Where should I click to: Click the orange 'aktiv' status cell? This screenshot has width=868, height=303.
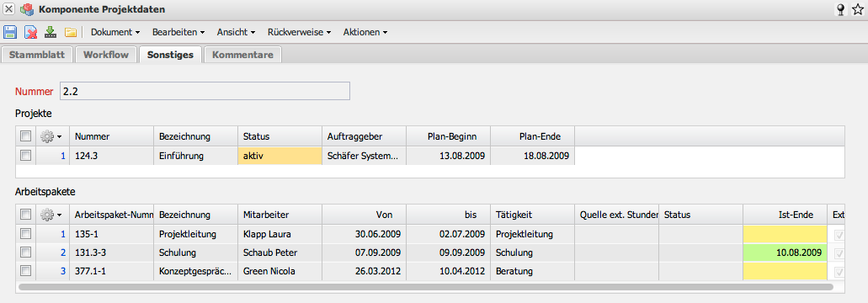(280, 156)
